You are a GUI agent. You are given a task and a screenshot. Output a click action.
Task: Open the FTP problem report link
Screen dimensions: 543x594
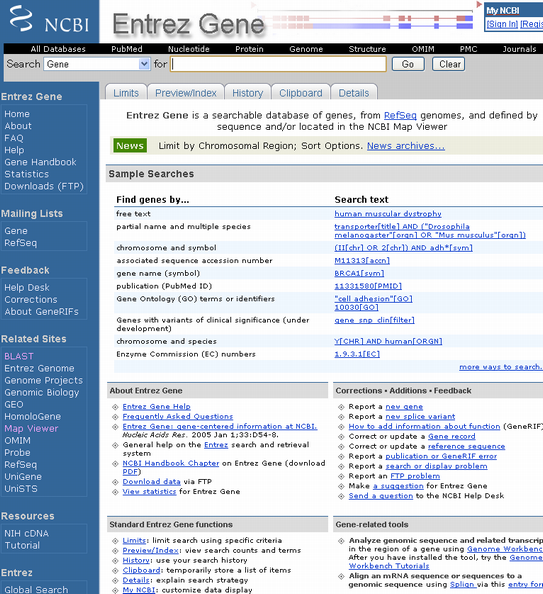pos(415,476)
